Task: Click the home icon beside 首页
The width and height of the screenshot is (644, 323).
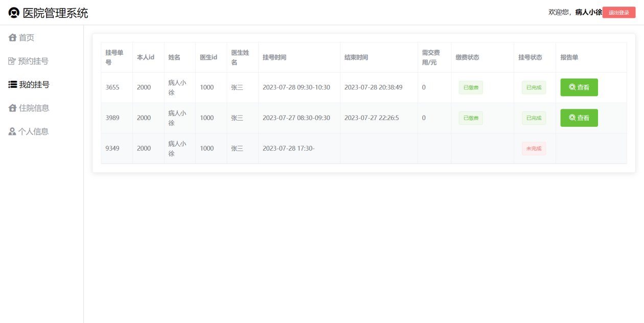Action: click(x=12, y=37)
